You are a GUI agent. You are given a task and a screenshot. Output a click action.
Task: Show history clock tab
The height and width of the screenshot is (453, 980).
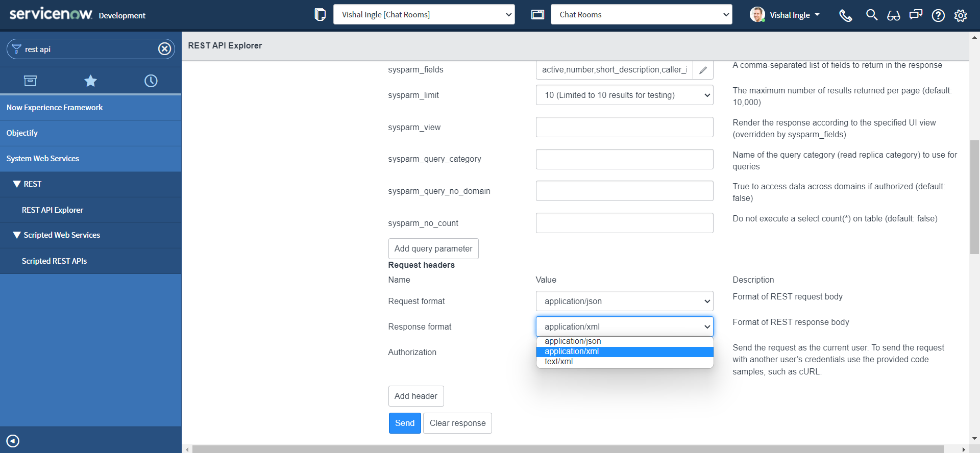[x=151, y=81]
